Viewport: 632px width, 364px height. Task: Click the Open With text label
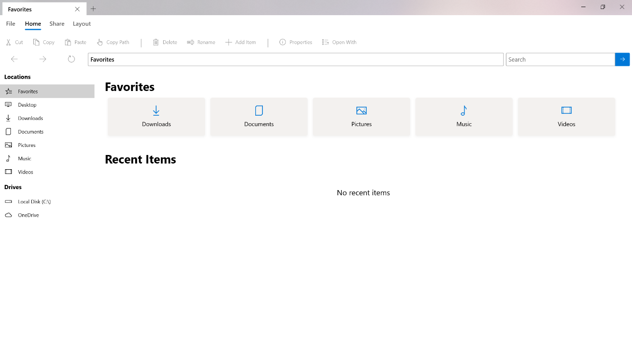pos(344,42)
